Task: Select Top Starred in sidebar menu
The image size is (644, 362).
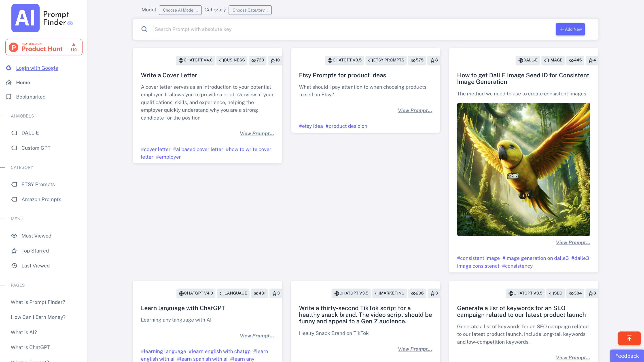Action: pos(35,250)
